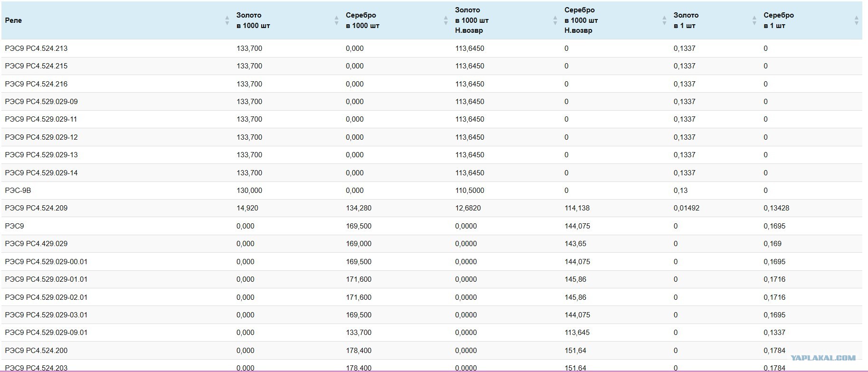The height and width of the screenshot is (372, 868).
Task: Click relay name РЭС9 РС4.529.029-12
Action: pyautogui.click(x=41, y=137)
